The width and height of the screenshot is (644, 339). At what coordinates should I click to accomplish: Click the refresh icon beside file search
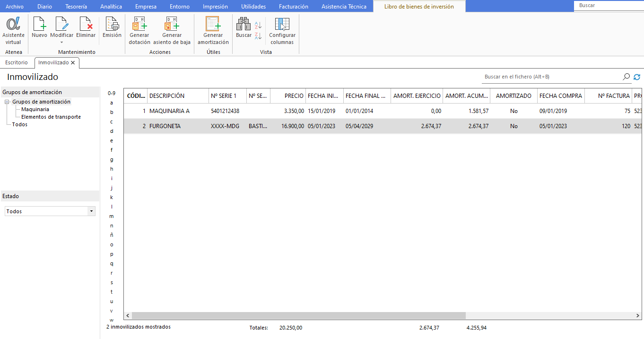click(637, 77)
